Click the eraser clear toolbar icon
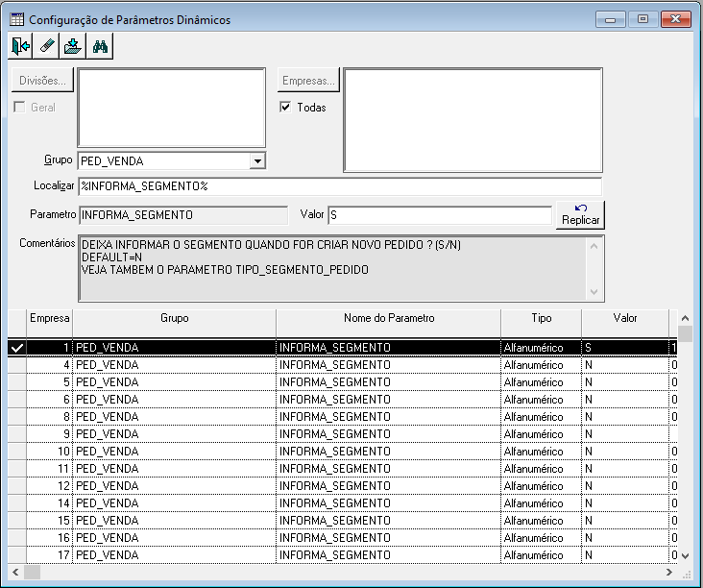 pyautogui.click(x=47, y=46)
